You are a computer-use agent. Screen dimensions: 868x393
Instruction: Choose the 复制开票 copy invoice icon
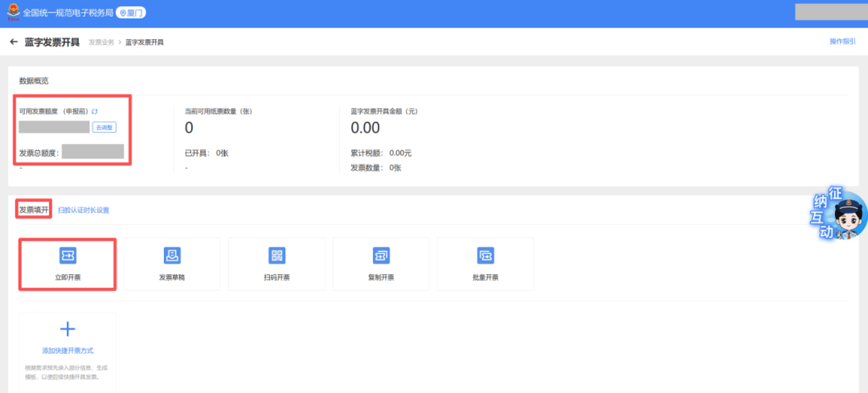(380, 256)
